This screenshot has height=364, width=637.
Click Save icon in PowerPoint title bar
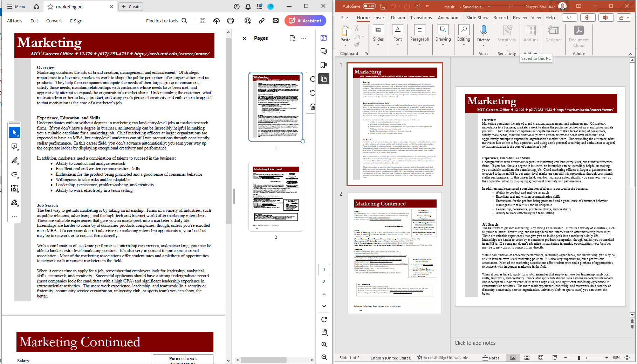[383, 6]
